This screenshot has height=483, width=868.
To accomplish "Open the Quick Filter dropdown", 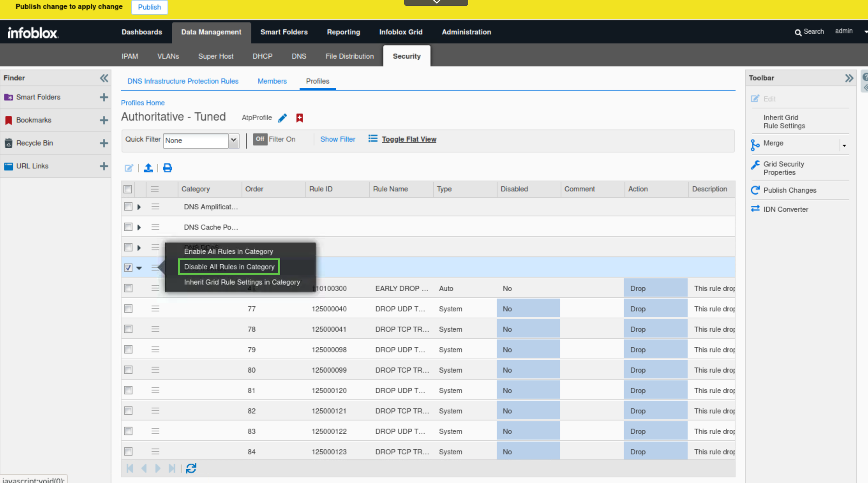I will 234,140.
